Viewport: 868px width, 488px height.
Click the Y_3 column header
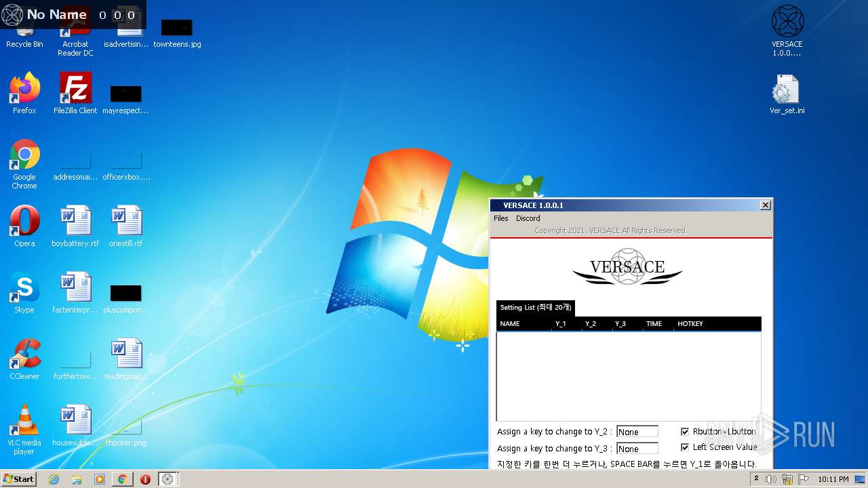pos(627,324)
